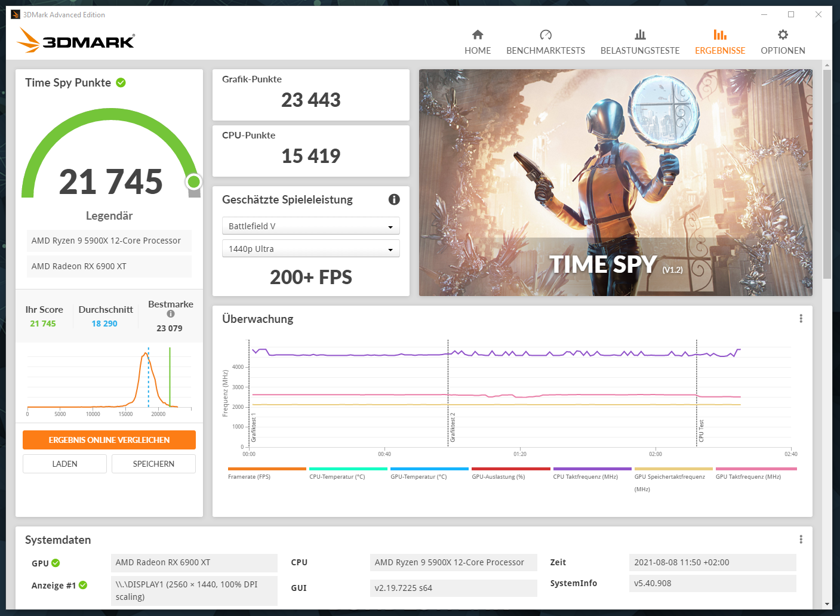Open the Battlefield V game dropdown

310,226
